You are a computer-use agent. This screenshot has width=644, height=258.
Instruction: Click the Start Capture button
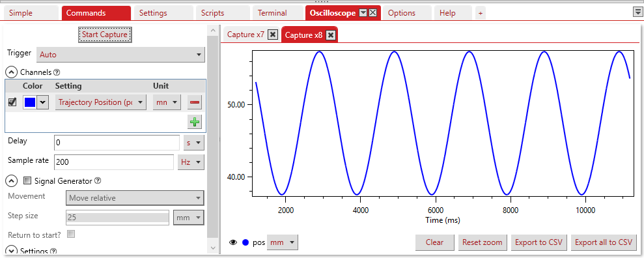pyautogui.click(x=105, y=35)
